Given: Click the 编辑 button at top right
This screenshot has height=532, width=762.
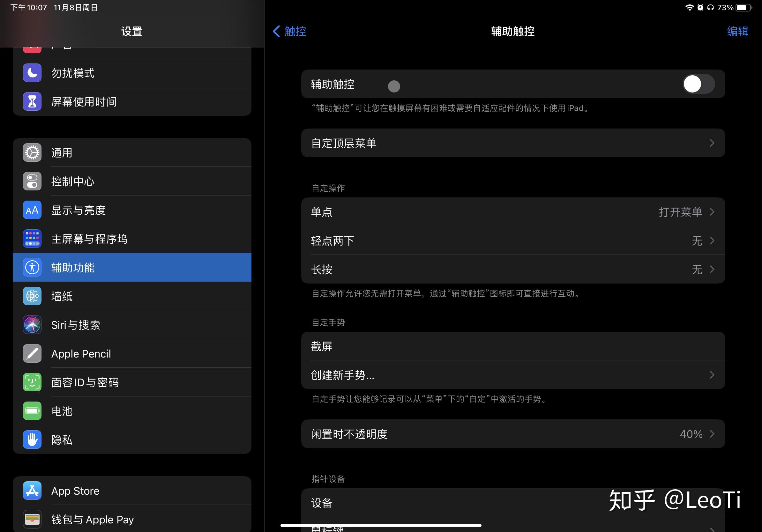Looking at the screenshot, I should [x=738, y=32].
